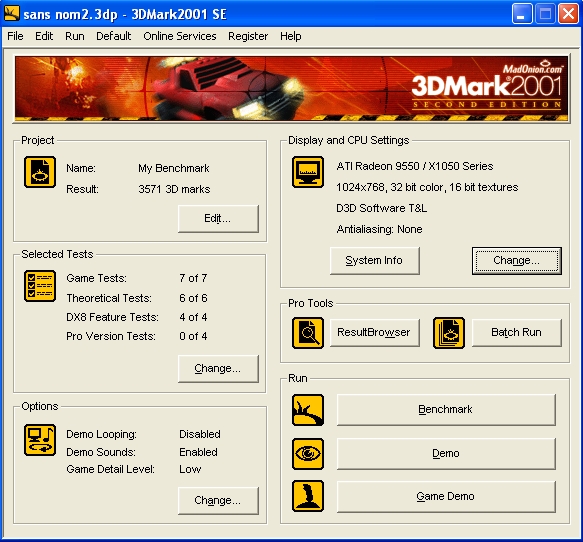Open the Register menu
Image resolution: width=583 pixels, height=542 pixels.
pyautogui.click(x=248, y=36)
